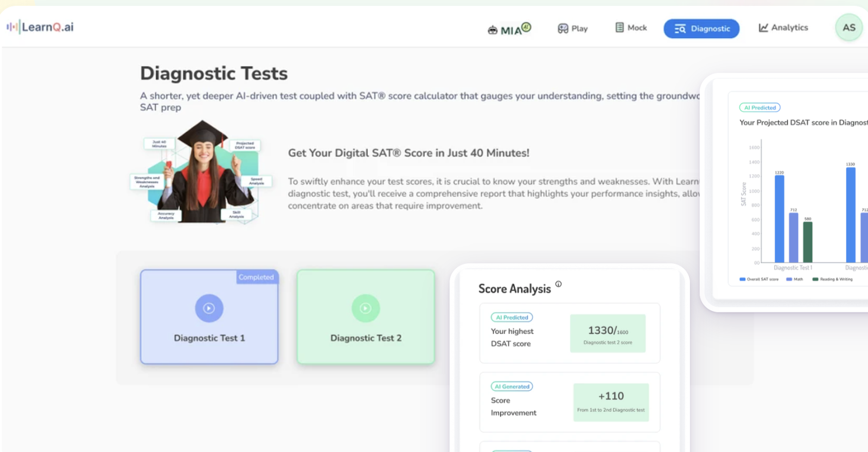The width and height of the screenshot is (868, 452).
Task: Click the AI Predicted tag above chart
Action: coord(759,108)
